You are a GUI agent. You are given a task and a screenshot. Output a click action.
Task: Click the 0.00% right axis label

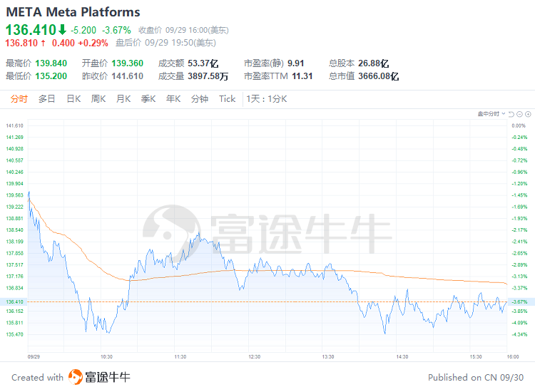coord(519,125)
